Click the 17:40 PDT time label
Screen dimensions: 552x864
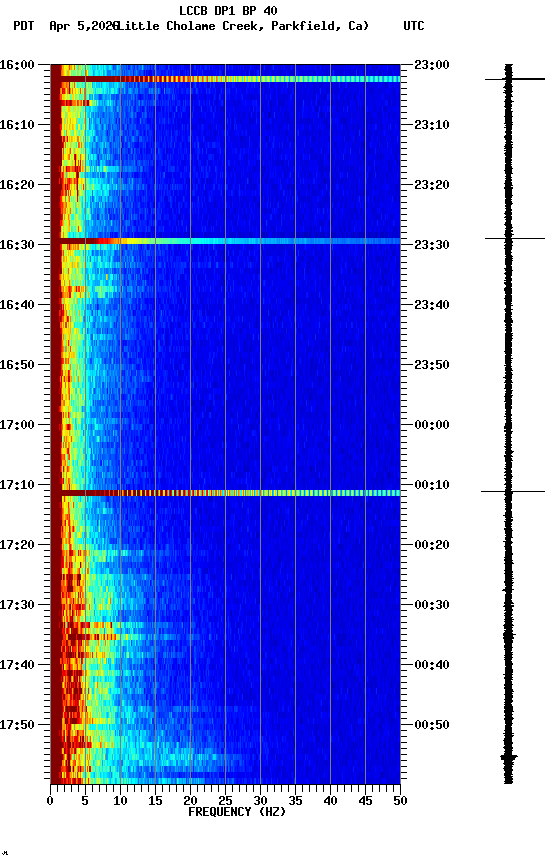tap(17, 665)
